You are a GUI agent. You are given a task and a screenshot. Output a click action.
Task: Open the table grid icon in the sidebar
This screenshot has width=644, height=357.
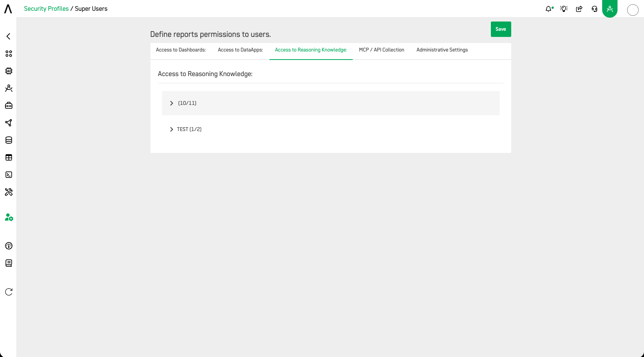click(9, 158)
